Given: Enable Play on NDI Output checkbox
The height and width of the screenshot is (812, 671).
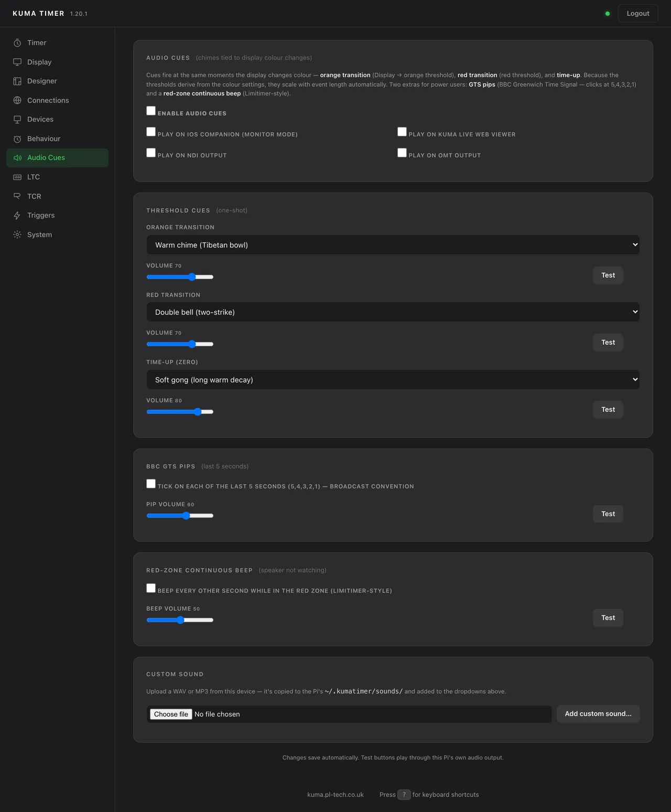Looking at the screenshot, I should (x=151, y=153).
